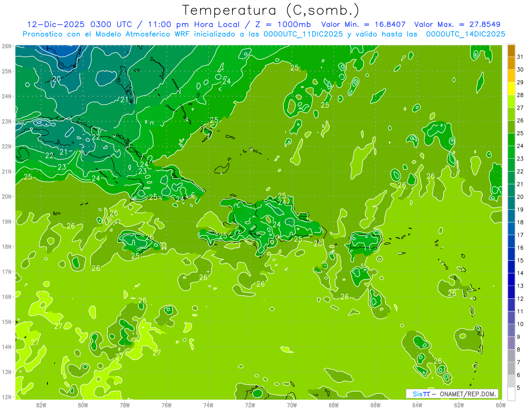Click the '80W' longitude axis label
Image resolution: width=532 pixels, height=411 pixels.
click(x=83, y=405)
